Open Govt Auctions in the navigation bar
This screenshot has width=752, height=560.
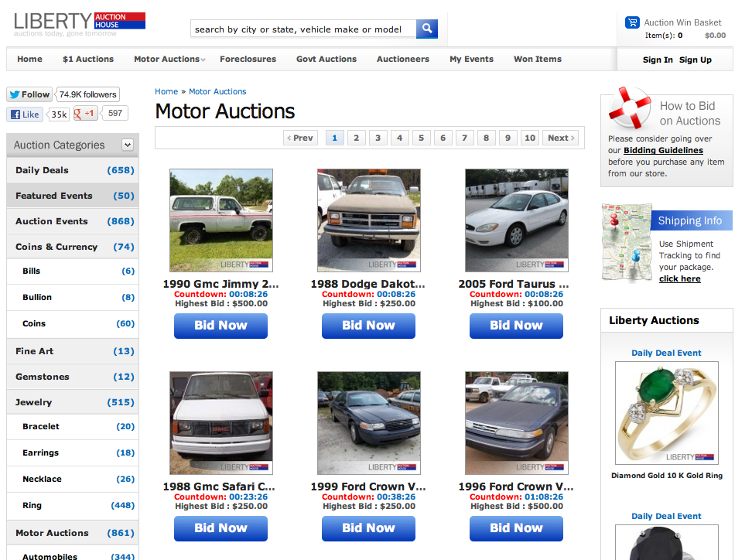(x=326, y=59)
